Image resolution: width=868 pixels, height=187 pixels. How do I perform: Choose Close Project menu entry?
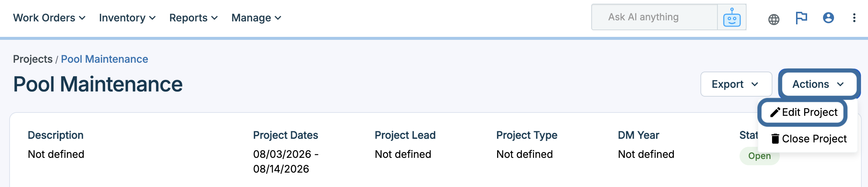808,139
